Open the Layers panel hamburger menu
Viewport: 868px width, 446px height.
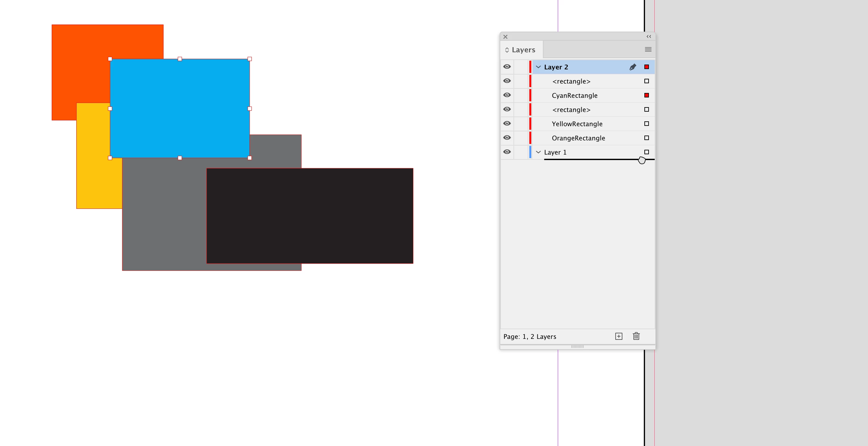tap(648, 49)
